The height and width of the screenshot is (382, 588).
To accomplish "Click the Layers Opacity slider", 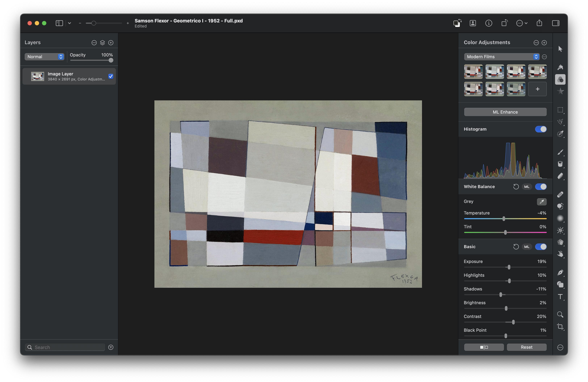I will point(91,60).
